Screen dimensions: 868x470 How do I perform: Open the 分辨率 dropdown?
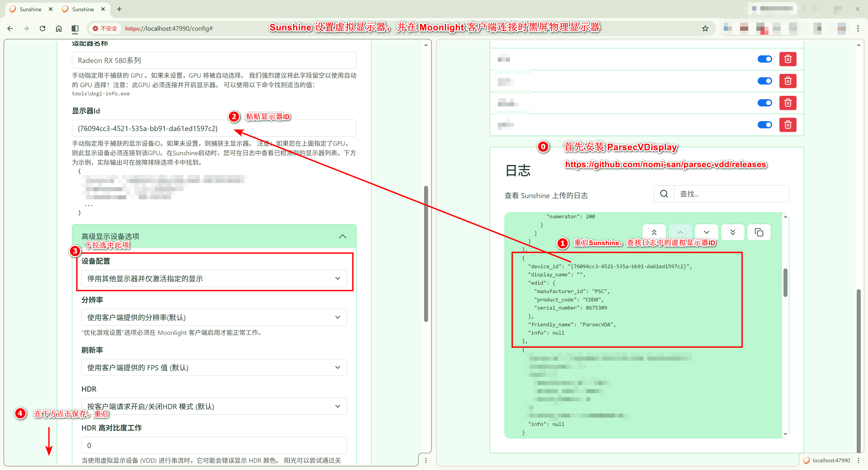tap(214, 317)
